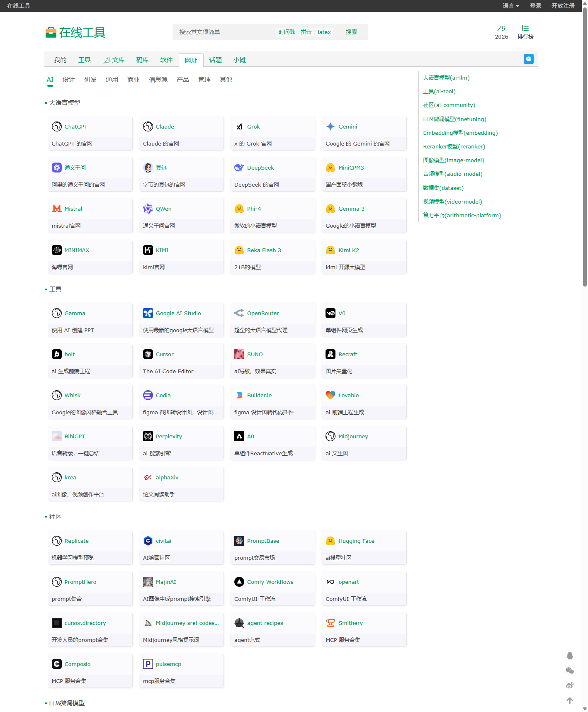Click the Recraft logo icon
This screenshot has height=712, width=588.
pyautogui.click(x=330, y=354)
